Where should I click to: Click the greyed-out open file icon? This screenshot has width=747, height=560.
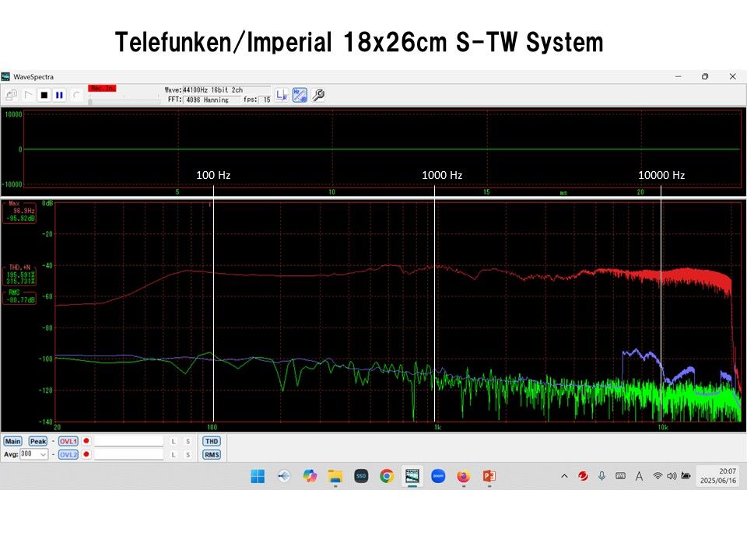click(11, 95)
